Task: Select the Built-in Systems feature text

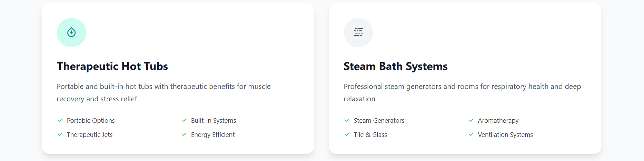Action: 214,121
